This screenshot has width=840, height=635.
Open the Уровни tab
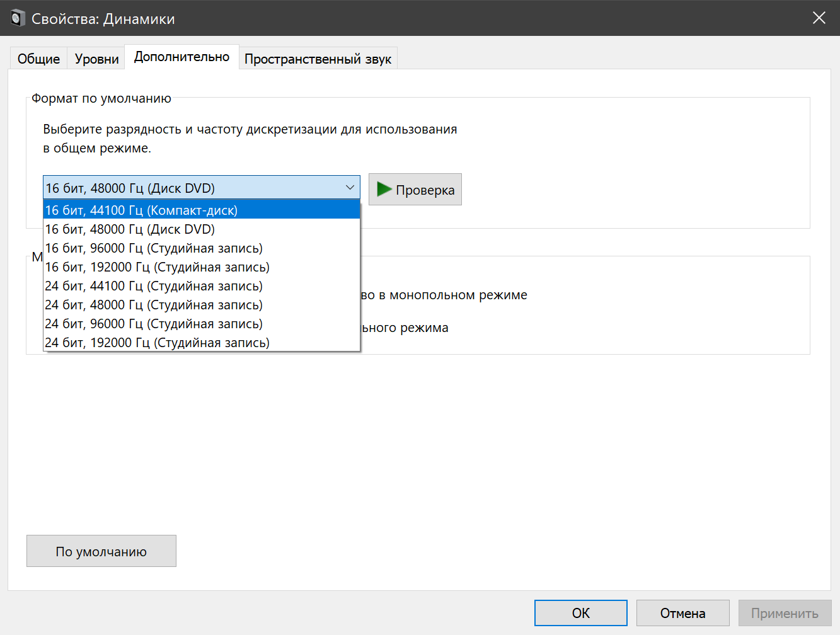tap(96, 59)
